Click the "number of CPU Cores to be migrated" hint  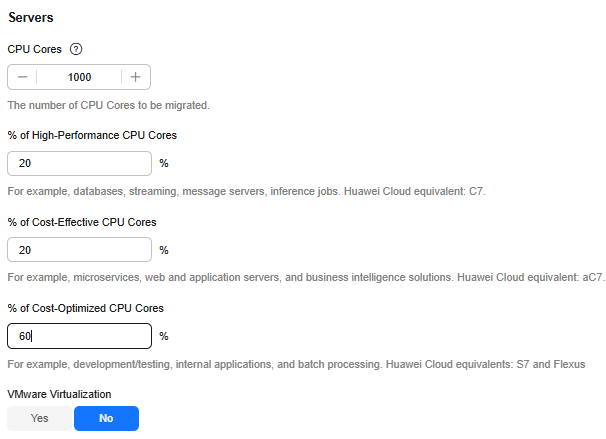tap(108, 104)
